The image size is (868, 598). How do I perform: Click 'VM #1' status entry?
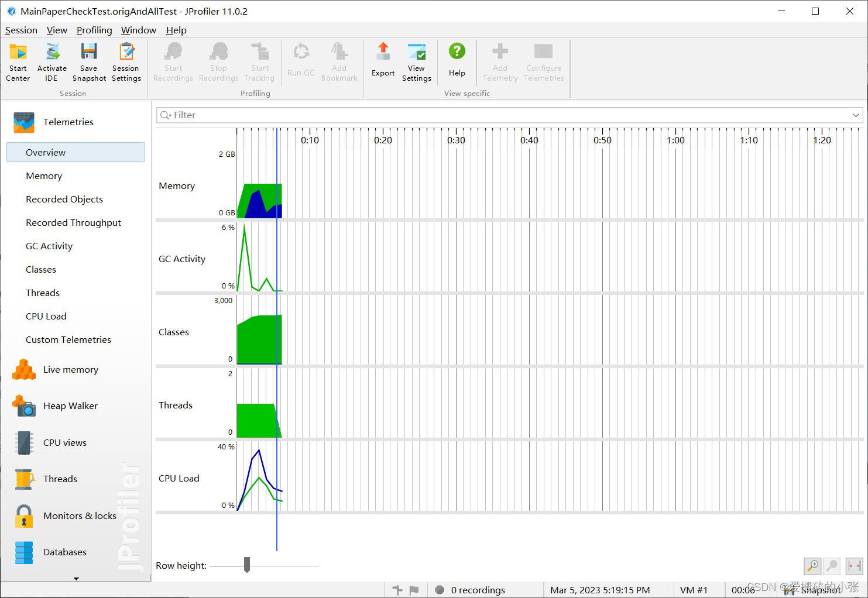[x=694, y=590]
